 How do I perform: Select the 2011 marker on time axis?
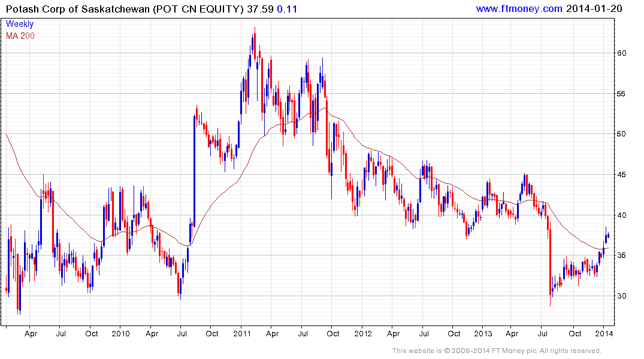(241, 333)
